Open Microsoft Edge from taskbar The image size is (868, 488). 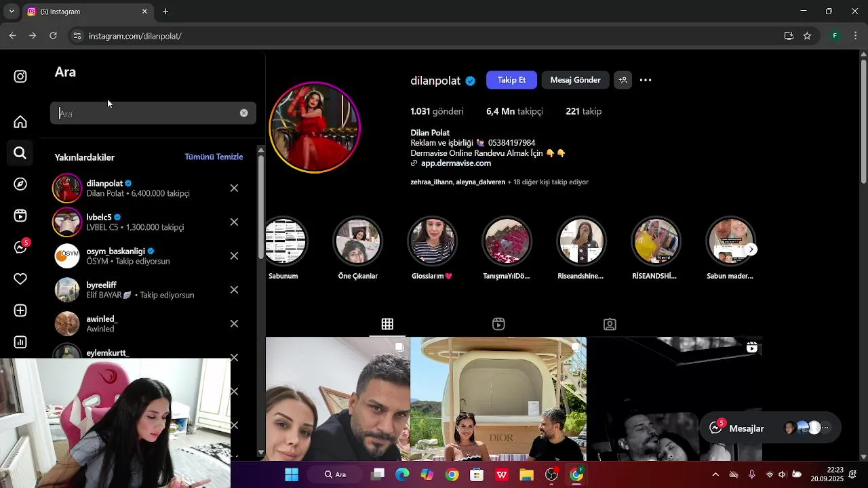(402, 474)
